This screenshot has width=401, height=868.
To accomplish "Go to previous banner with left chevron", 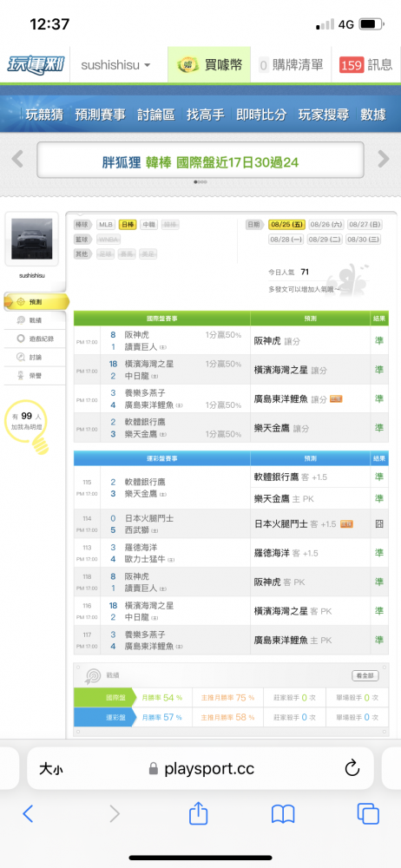I will coord(17,159).
